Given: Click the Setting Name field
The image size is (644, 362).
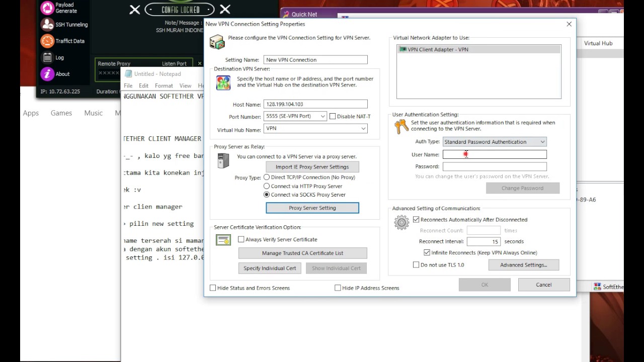Looking at the screenshot, I should point(315,60).
